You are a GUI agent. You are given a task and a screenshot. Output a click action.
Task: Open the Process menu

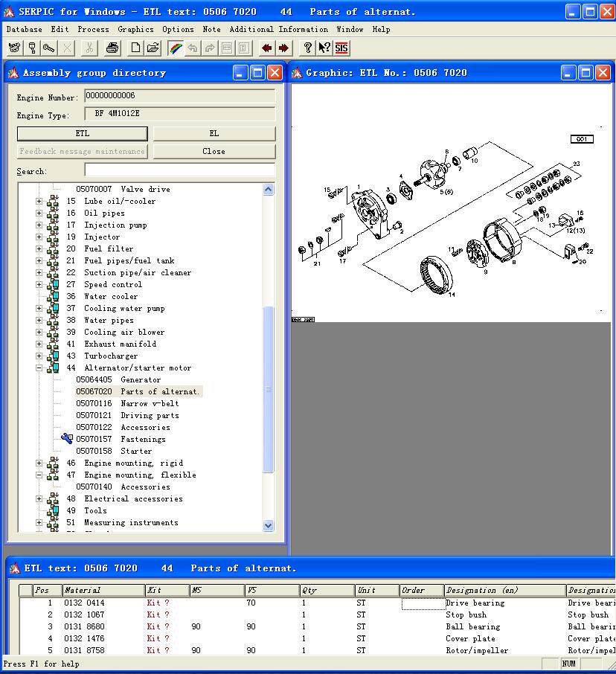[93, 29]
